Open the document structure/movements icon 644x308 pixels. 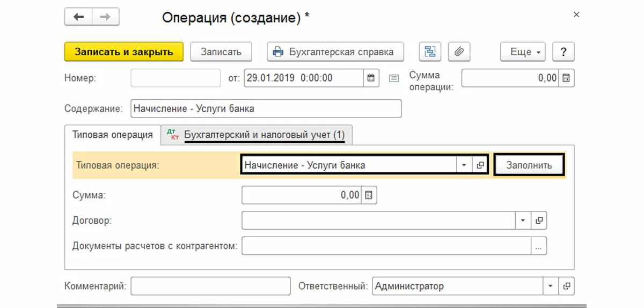point(430,52)
